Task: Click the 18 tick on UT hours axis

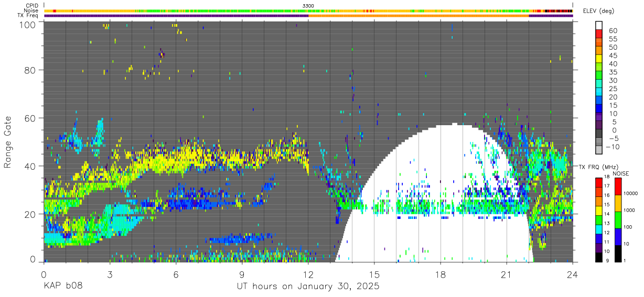Action: [441, 274]
